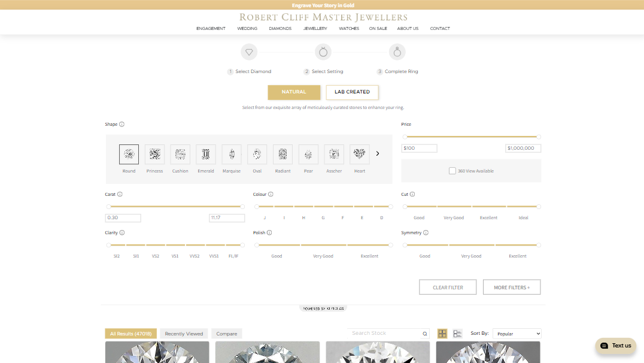This screenshot has width=644, height=363.
Task: Expand More Filters options
Action: [511, 288]
